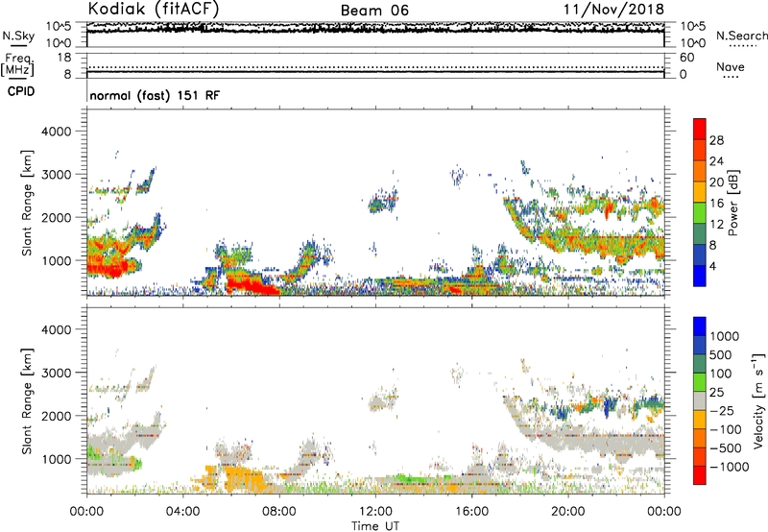Click the '3000' tick on the velocity panel axis

coord(56,373)
